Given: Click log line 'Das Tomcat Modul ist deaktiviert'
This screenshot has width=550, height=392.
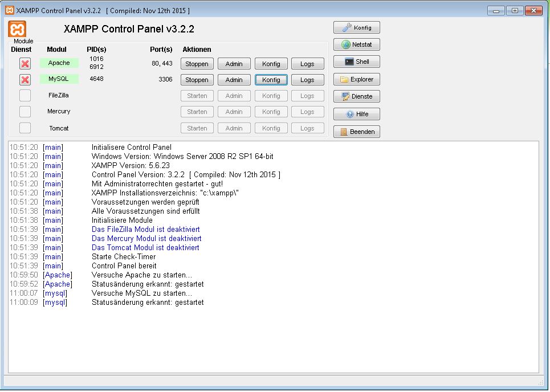Looking at the screenshot, I should coord(145,247).
